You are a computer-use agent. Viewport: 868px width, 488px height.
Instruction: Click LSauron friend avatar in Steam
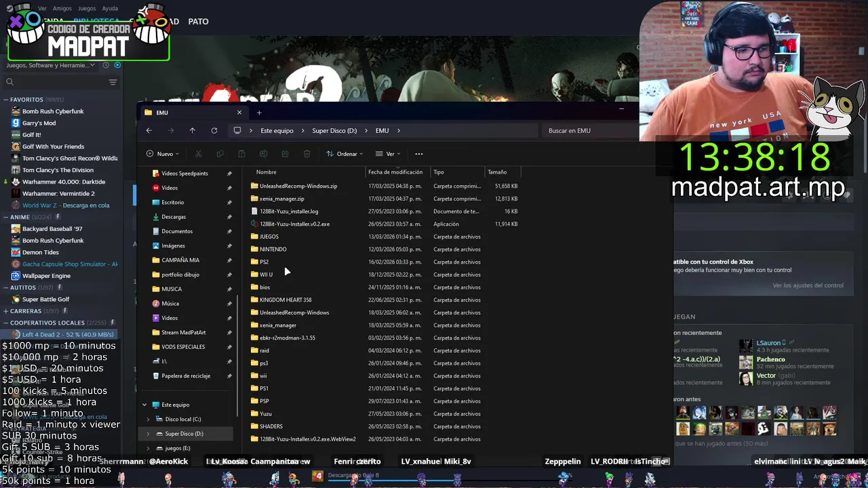(x=746, y=346)
